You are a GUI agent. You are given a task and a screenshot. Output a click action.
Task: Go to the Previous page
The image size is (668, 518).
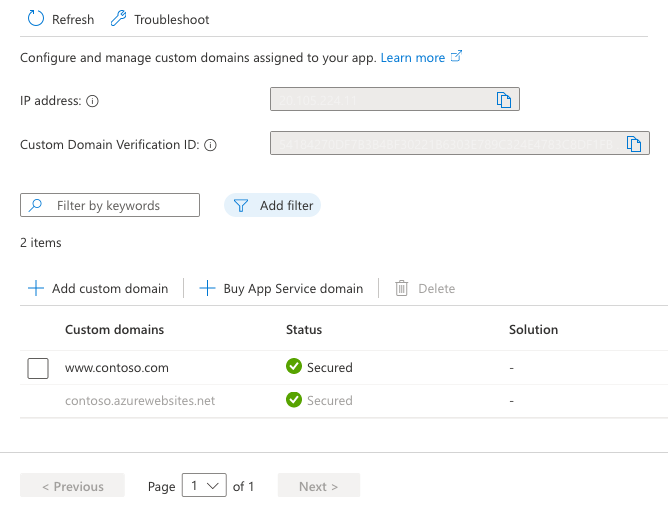pyautogui.click(x=72, y=486)
